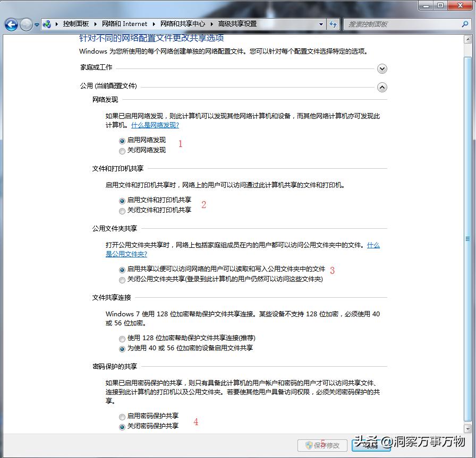Click the Back navigation arrow

[x=11, y=24]
